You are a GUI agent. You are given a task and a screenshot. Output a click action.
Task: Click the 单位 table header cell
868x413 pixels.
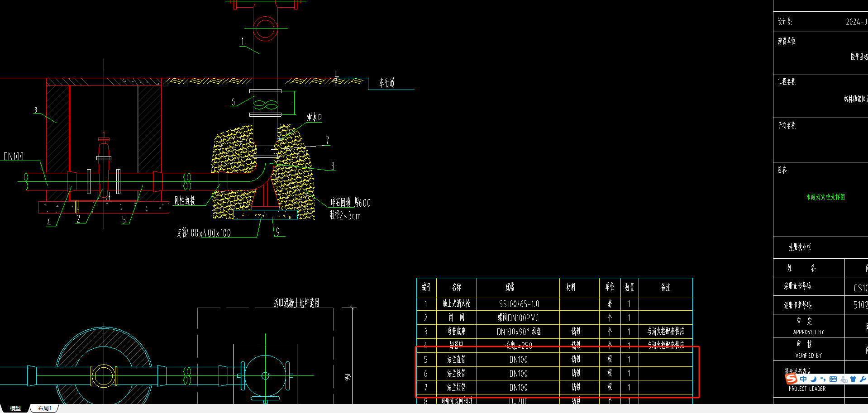pos(610,287)
